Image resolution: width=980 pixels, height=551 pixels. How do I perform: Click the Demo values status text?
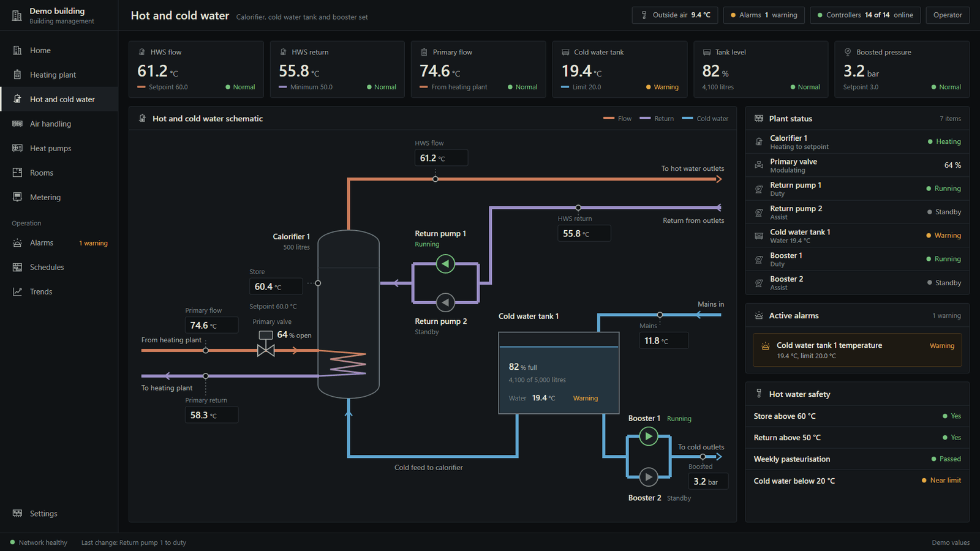point(951,542)
